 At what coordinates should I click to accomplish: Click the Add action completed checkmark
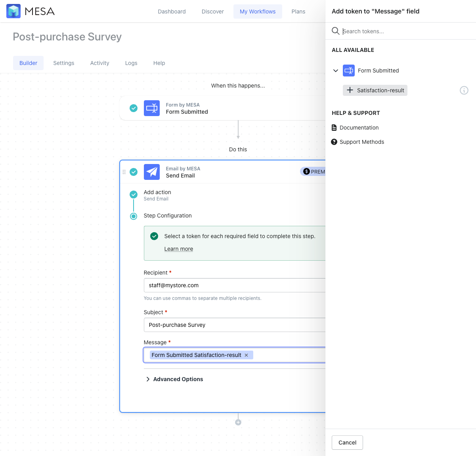click(x=133, y=195)
